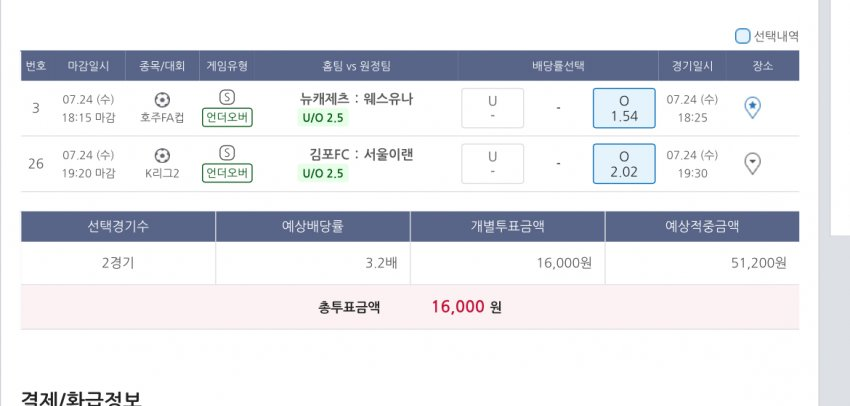850x406 pixels.
Task: Open the 김포FC : 서울이랜 match link
Action: point(361,155)
